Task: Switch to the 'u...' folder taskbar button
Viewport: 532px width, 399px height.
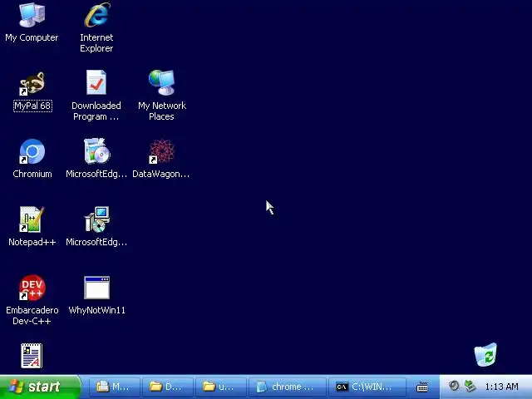Action: [x=221, y=387]
